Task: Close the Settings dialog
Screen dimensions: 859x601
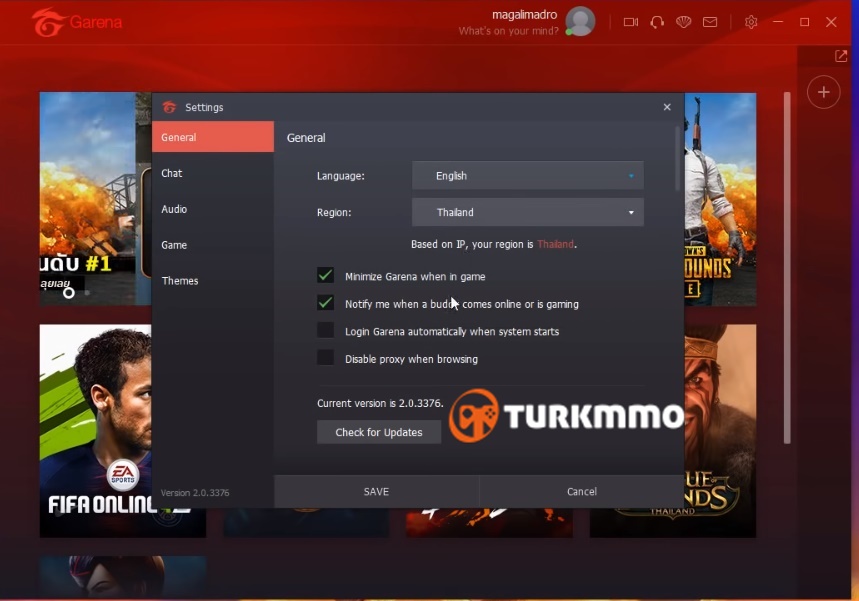Action: [x=667, y=107]
